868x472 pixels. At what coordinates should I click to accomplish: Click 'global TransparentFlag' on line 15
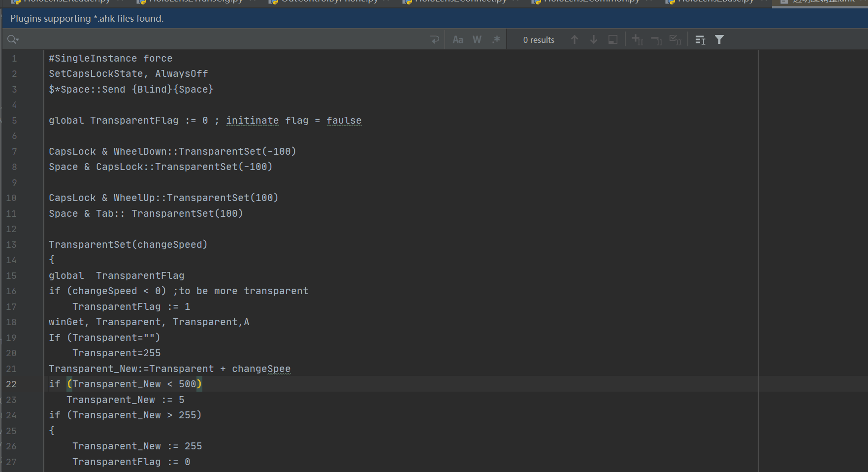[x=117, y=275]
